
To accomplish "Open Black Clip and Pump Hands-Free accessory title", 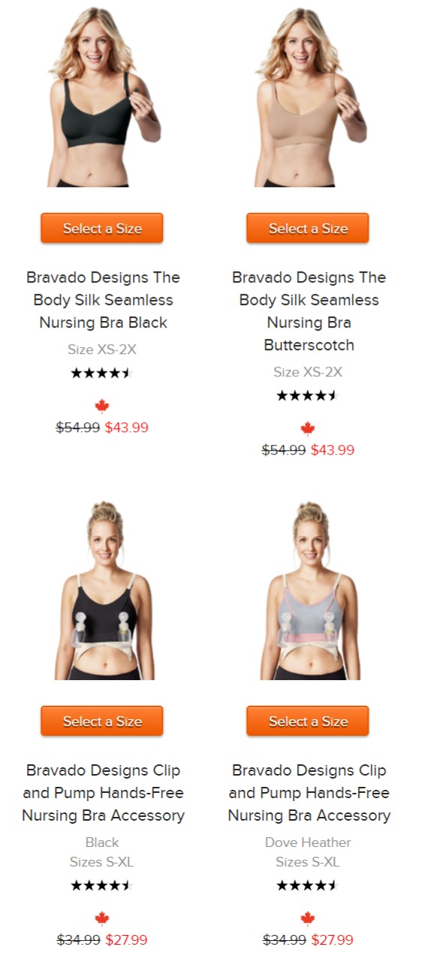I will pos(103,793).
